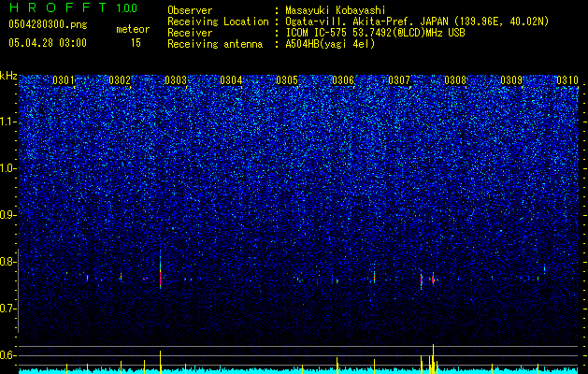The width and height of the screenshot is (588, 374).
Task: Click the 1.0 kHz axis label
Action: pyautogui.click(x=7, y=169)
